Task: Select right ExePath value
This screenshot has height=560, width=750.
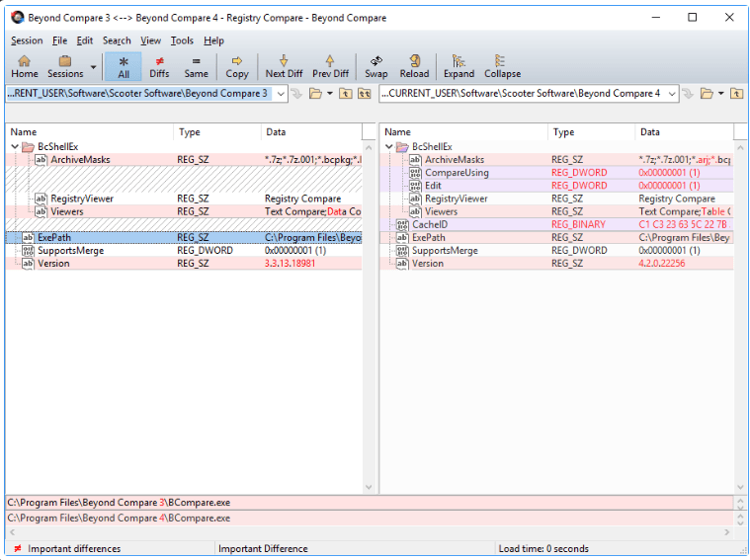Action: [556, 237]
